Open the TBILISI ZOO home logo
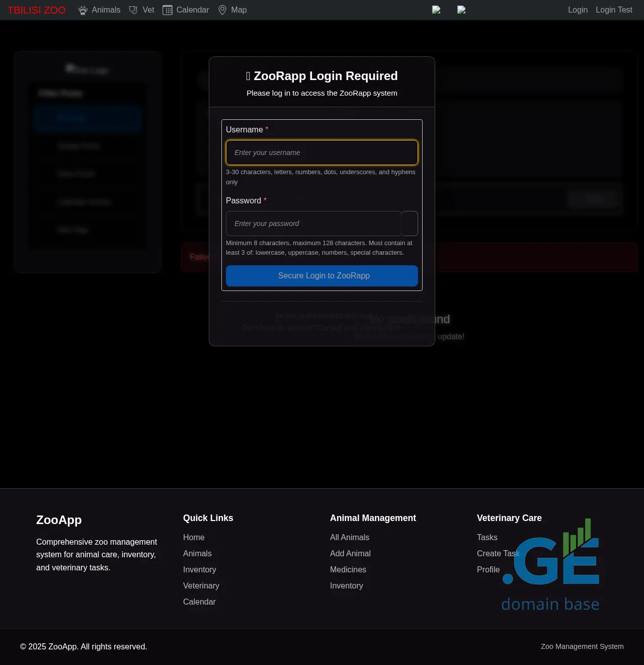Viewport: 644px width, 665px height. [x=37, y=10]
